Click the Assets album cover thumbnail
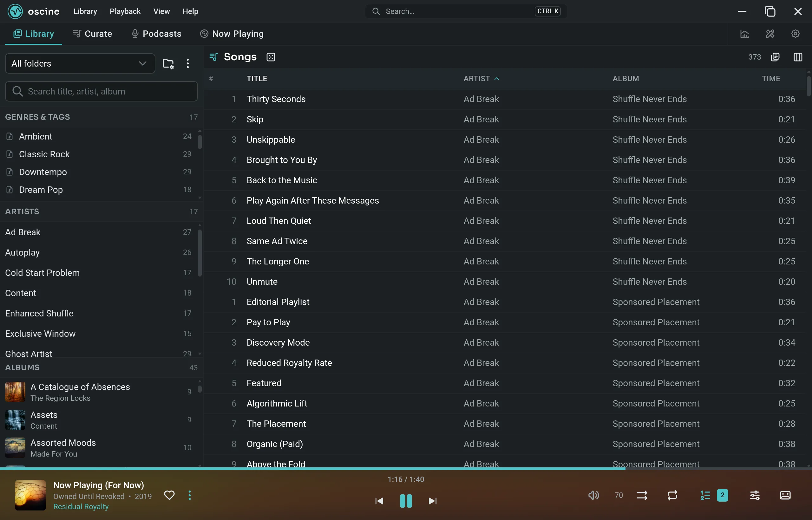This screenshot has height=520, width=812. point(15,420)
